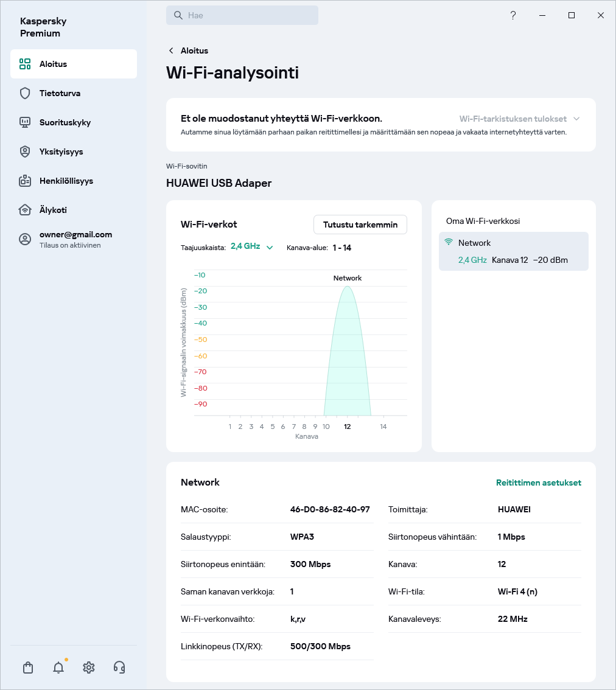Open the shopping bag store icon
This screenshot has height=690, width=616.
click(x=28, y=667)
